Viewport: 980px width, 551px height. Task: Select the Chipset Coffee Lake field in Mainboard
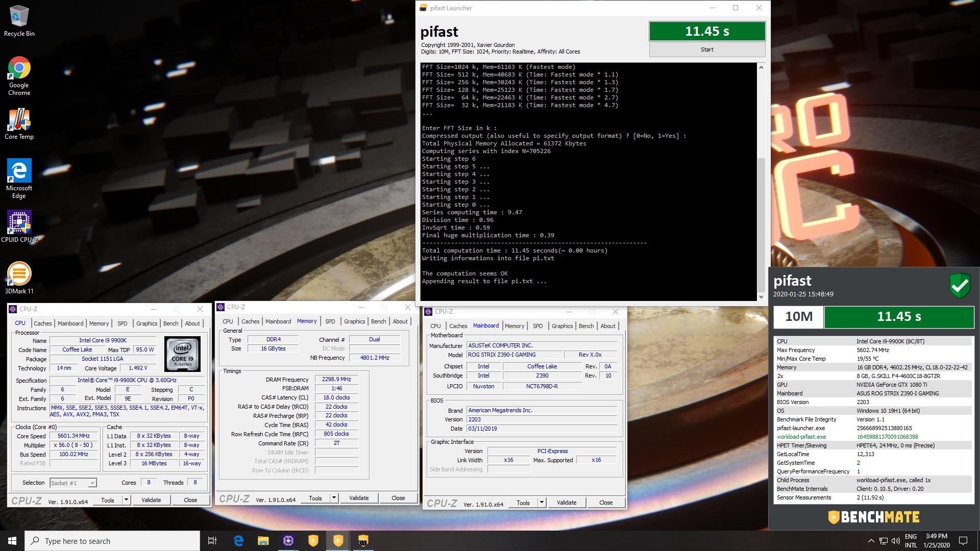pos(542,366)
